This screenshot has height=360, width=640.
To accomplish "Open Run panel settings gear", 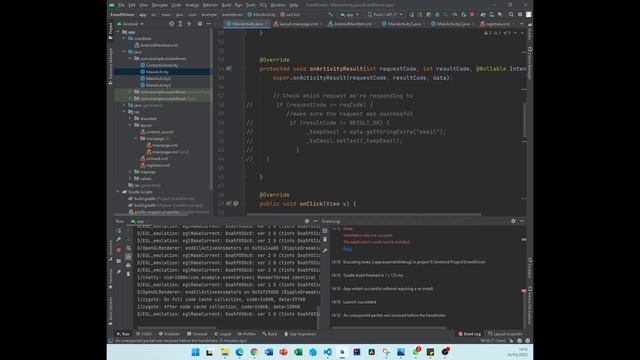I will tap(307, 221).
